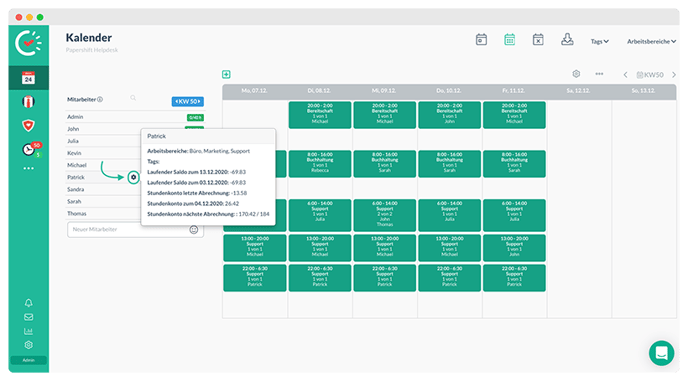688x381 pixels.
Task: Select employee Kevin in the list
Action: pos(74,153)
